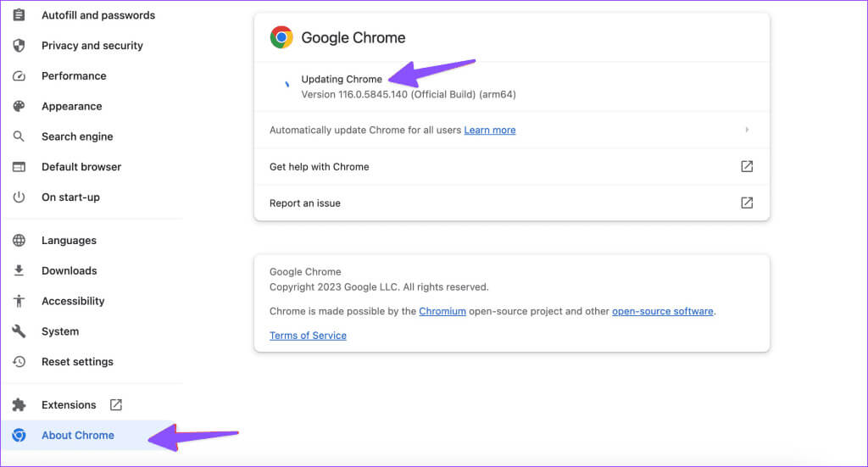Go to Privacy and security settings
This screenshot has width=868, height=467.
[x=92, y=46]
